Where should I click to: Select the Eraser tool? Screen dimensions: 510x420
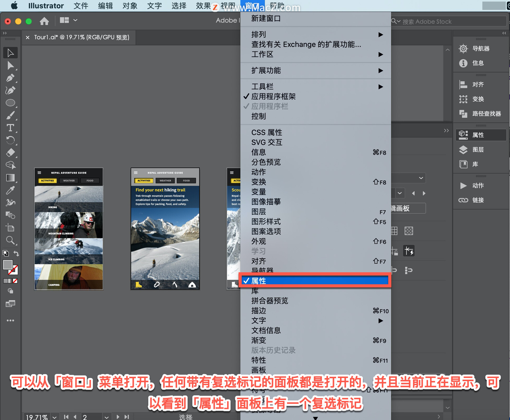pos(10,153)
